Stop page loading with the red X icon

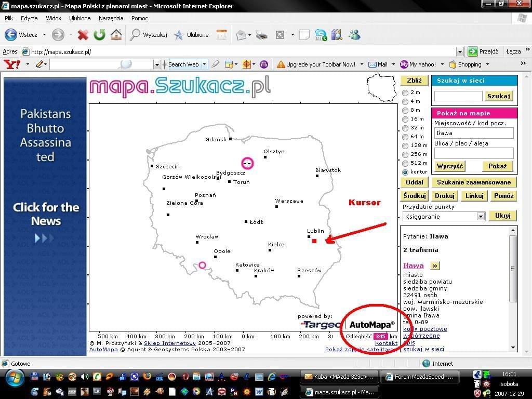click(83, 35)
